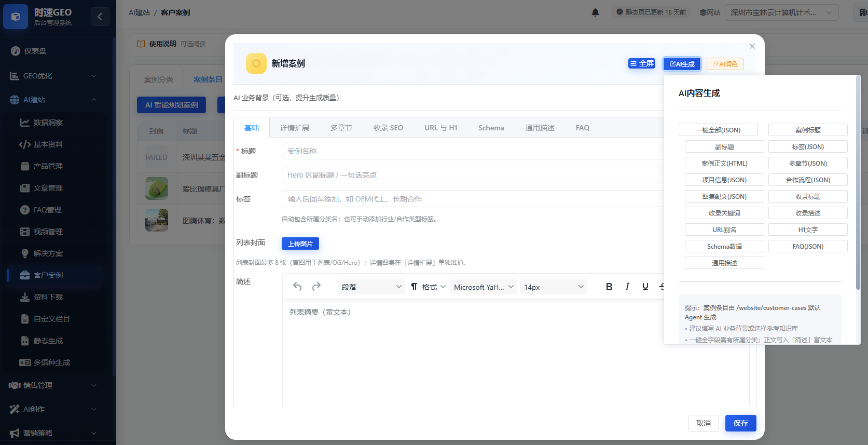This screenshot has width=868, height=445.
Task: Collapse the sidebar with the chevron button
Action: tap(100, 17)
